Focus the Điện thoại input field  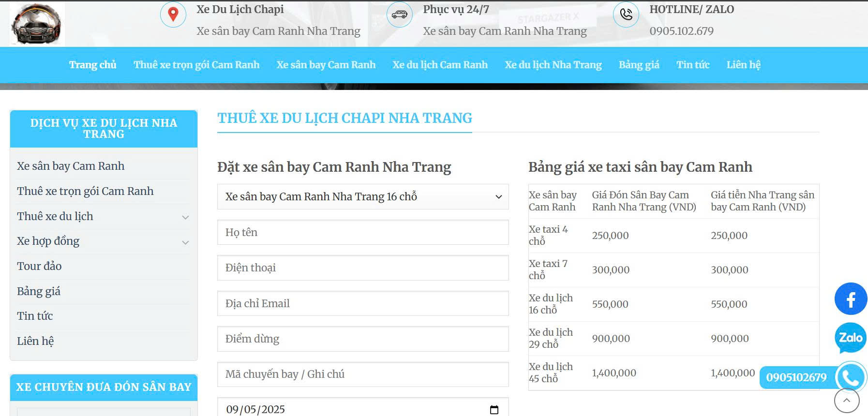[362, 267]
